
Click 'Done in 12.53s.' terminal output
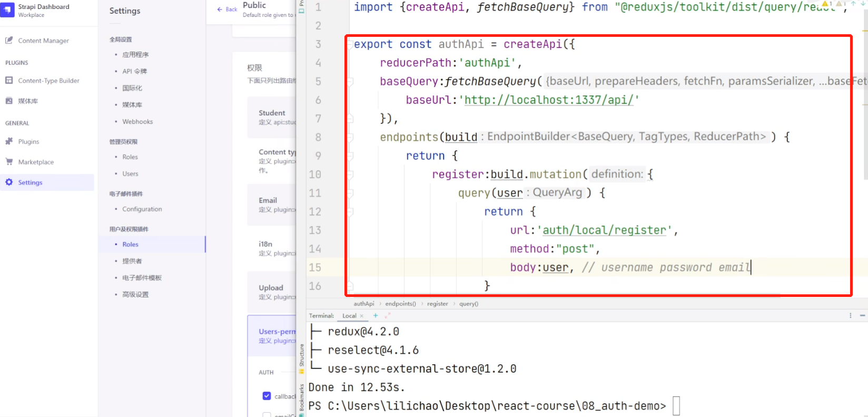357,388
